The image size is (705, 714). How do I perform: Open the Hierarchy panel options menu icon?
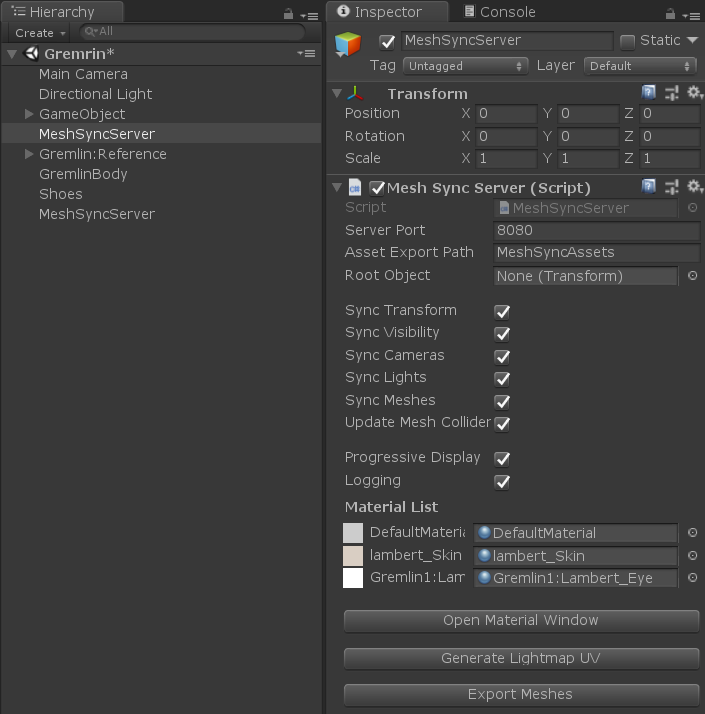309,16
